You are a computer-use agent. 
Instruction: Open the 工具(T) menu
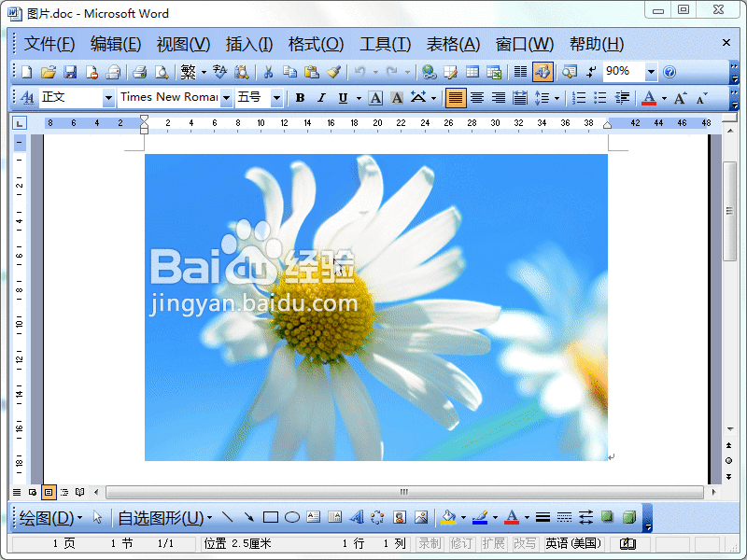pyautogui.click(x=385, y=44)
